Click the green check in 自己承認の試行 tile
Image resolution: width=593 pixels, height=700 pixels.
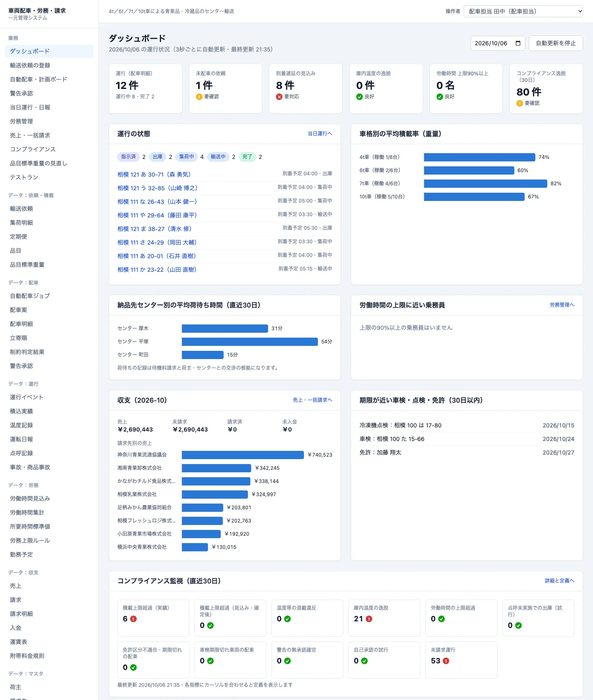(x=364, y=661)
